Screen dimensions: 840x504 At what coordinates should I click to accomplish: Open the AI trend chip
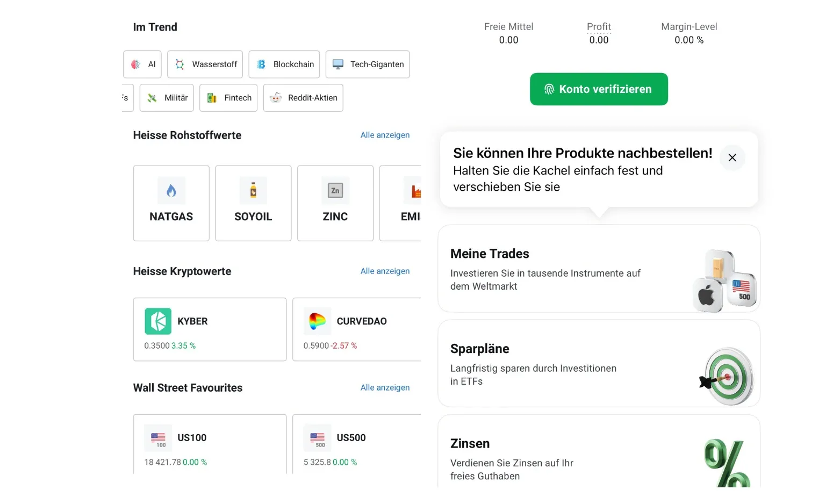pos(142,64)
